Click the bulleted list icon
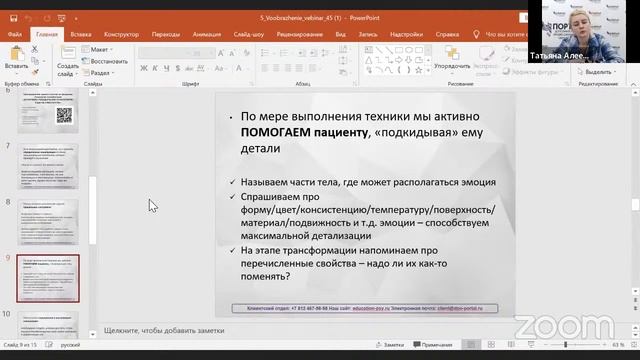Viewport: 640px width, 360px height. click(x=265, y=53)
